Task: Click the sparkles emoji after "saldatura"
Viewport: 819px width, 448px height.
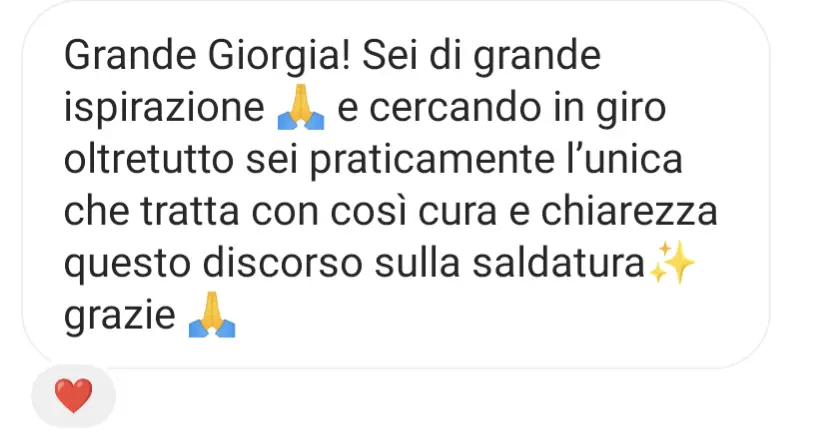Action: click(x=673, y=262)
